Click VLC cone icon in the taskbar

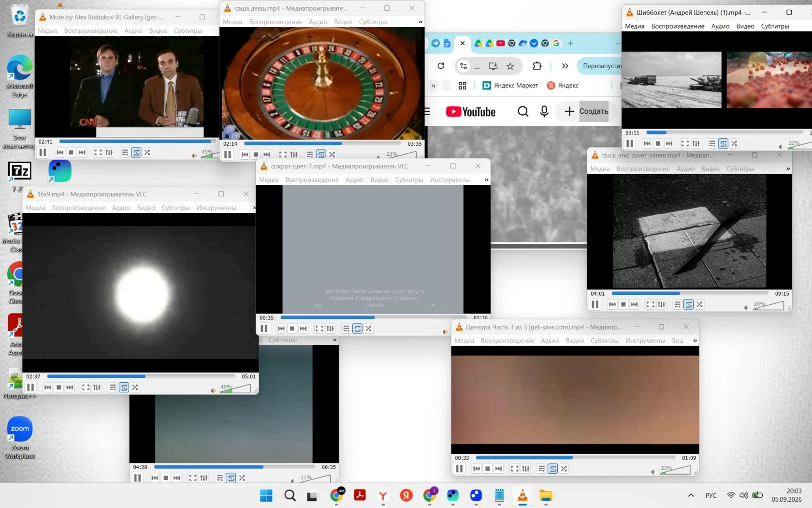[x=522, y=495]
